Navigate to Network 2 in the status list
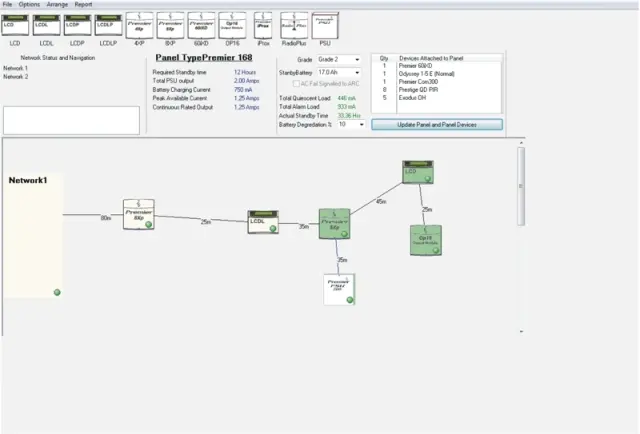The height and width of the screenshot is (434, 640). click(16, 77)
